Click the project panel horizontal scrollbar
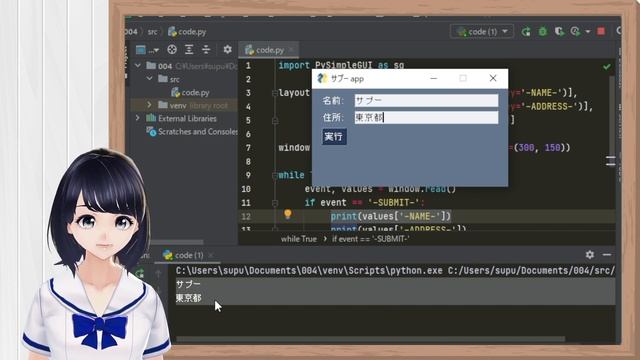 tap(176, 242)
